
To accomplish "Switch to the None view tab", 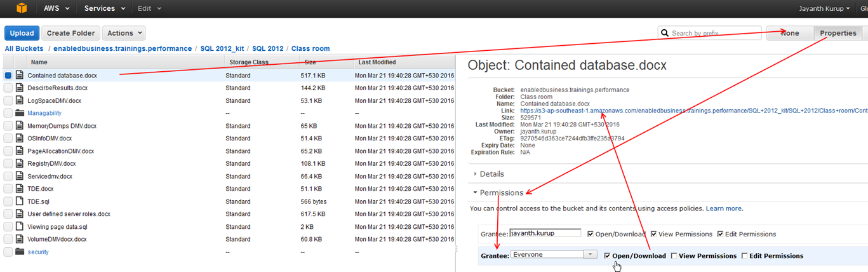I will 790,33.
